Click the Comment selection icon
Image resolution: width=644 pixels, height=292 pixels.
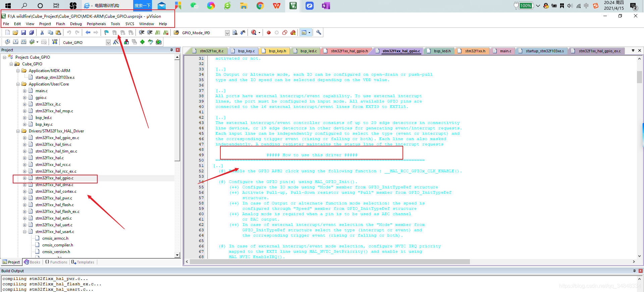point(158,33)
